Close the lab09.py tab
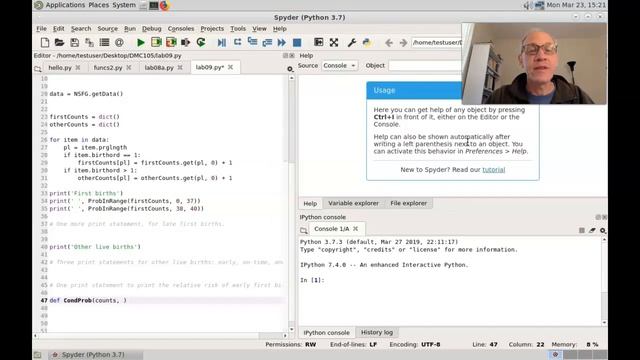The height and width of the screenshot is (360, 640). tap(231, 67)
